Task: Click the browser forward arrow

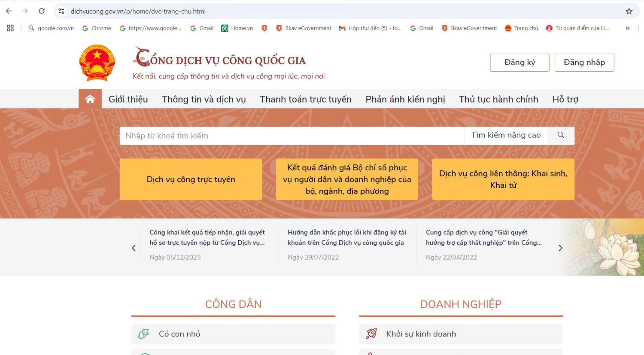Action: (x=25, y=11)
